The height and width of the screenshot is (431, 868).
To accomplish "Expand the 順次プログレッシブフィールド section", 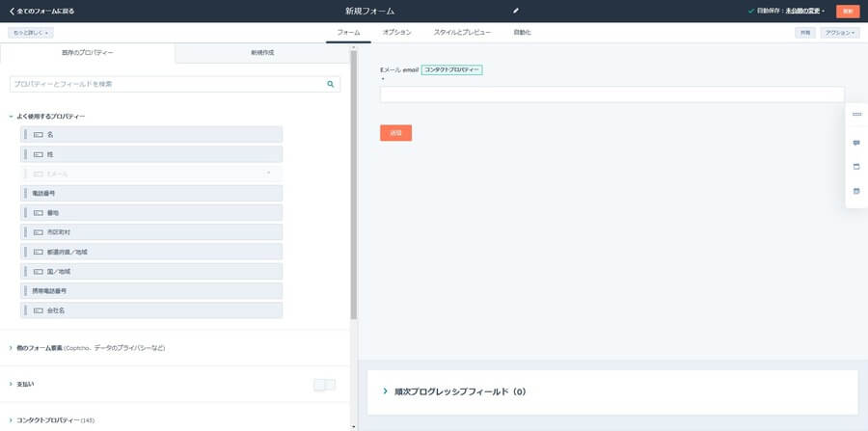I will click(386, 391).
